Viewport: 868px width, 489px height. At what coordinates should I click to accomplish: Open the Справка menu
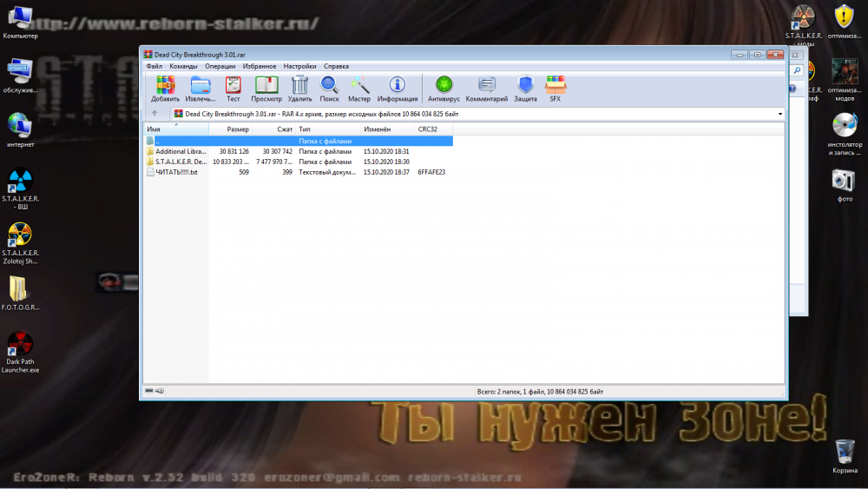[x=336, y=66]
